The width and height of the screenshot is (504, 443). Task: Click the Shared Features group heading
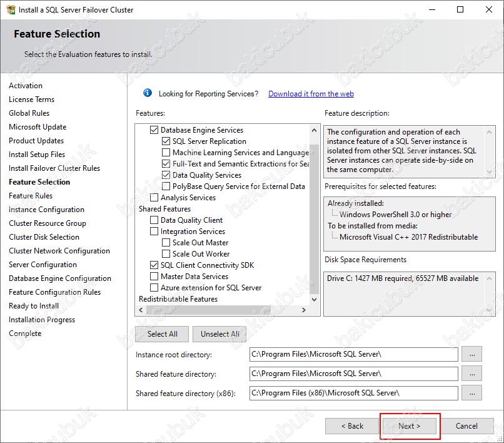pyautogui.click(x=164, y=209)
